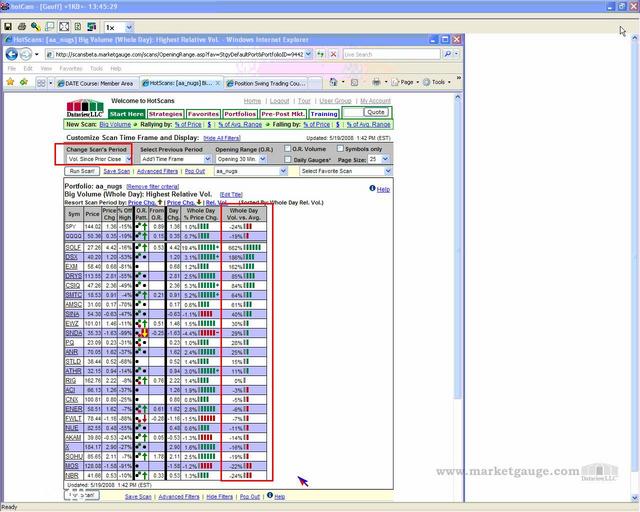Click the Big Volume new scan link
640x512 pixels.
tap(115, 124)
